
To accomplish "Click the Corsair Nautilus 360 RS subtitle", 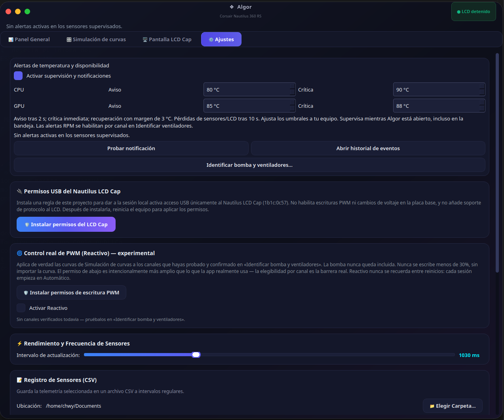I will pos(241,16).
